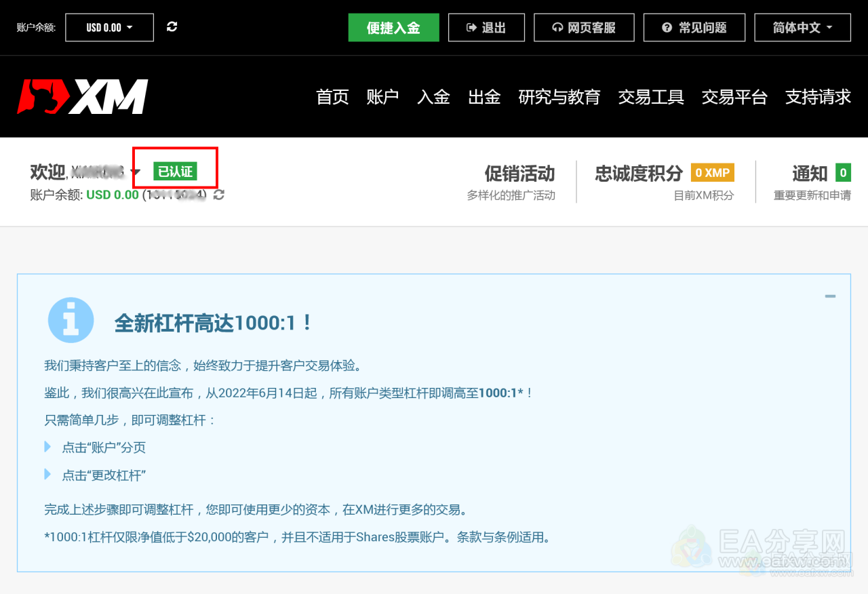
Task: Expand the username dropdown arrow
Action: click(x=136, y=173)
